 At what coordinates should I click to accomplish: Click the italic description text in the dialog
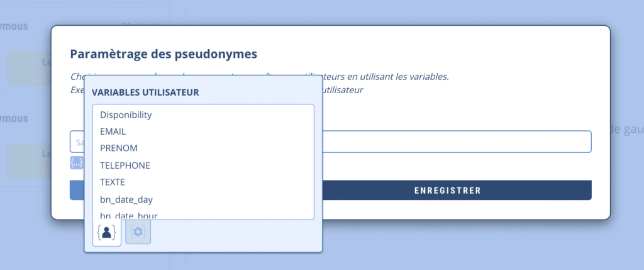(x=390, y=77)
